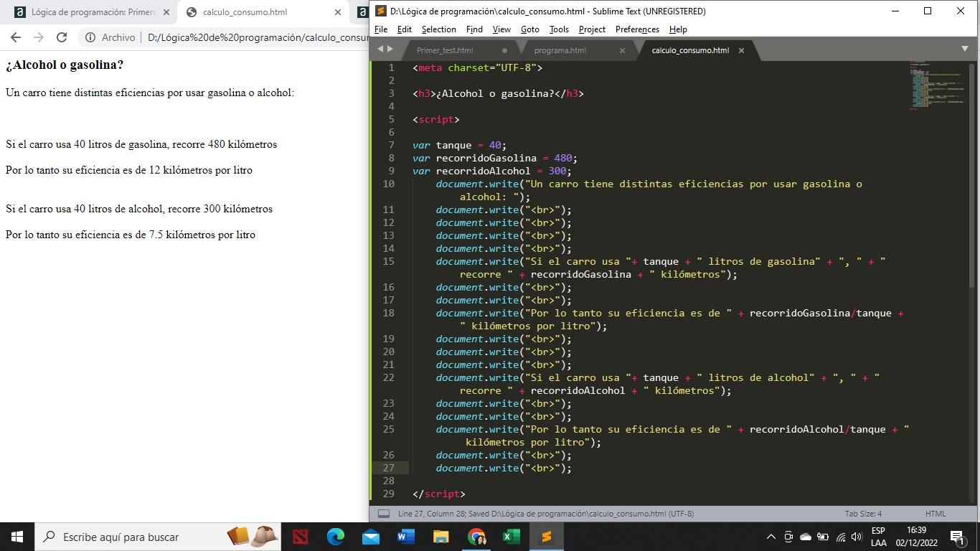Image resolution: width=980 pixels, height=551 pixels.
Task: Click line number 7 in the gutter
Action: (x=391, y=145)
